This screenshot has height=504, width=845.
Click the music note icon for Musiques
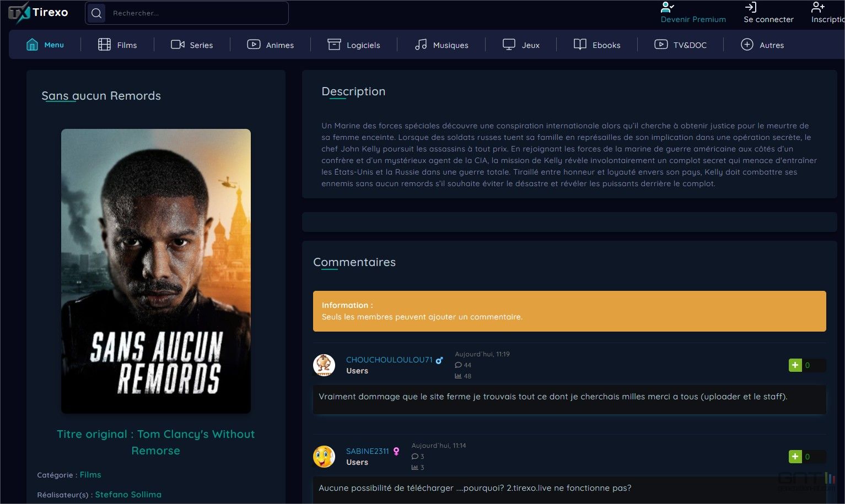421,45
